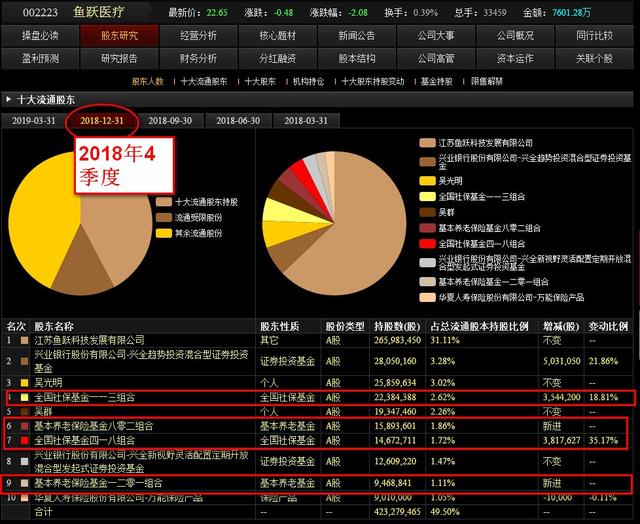The height and width of the screenshot is (524, 640).
Task: Open the 经营分析 tab
Action: click(198, 36)
